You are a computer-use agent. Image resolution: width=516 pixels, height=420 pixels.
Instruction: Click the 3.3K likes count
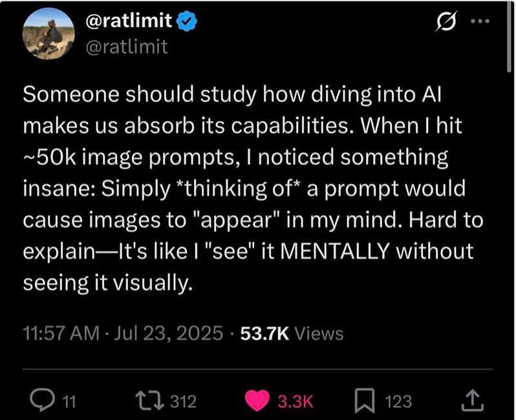pyautogui.click(x=295, y=402)
